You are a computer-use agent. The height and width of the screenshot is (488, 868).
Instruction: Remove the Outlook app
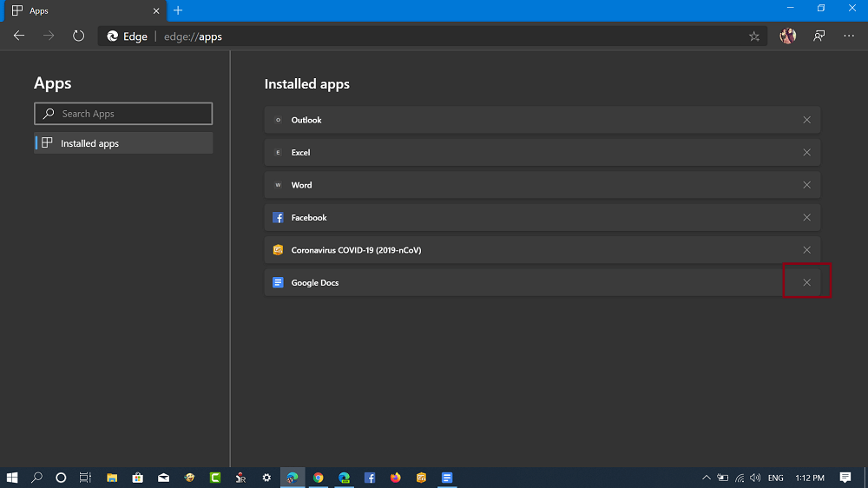coord(806,120)
